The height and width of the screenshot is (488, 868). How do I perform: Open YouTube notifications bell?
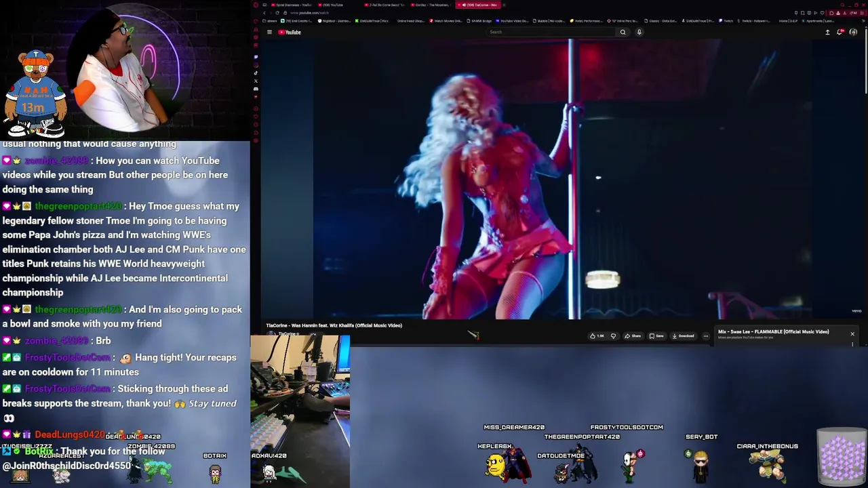pyautogui.click(x=840, y=32)
